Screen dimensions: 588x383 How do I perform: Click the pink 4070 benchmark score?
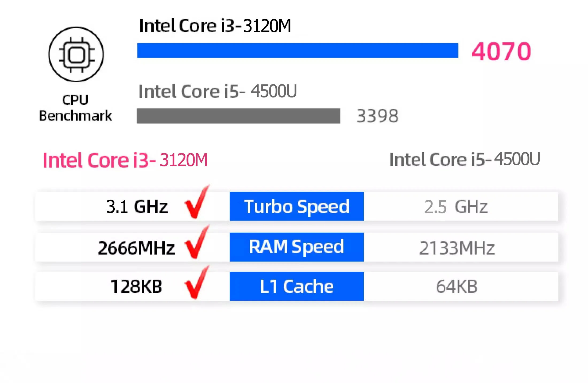tap(501, 52)
